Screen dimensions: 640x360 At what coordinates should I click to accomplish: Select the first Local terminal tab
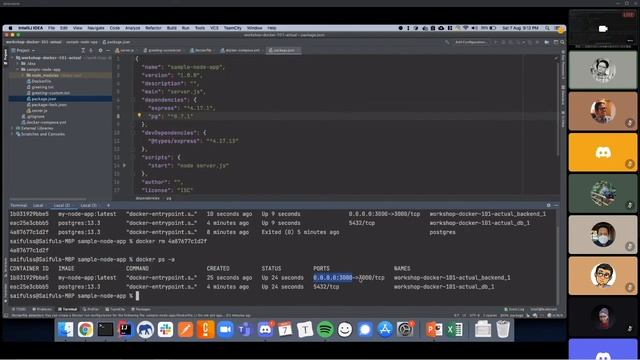point(38,205)
